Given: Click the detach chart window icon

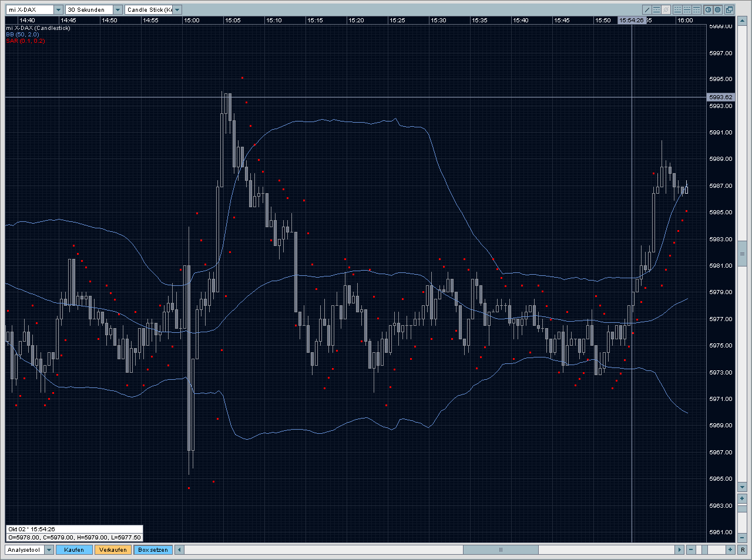Looking at the screenshot, I should [729, 10].
